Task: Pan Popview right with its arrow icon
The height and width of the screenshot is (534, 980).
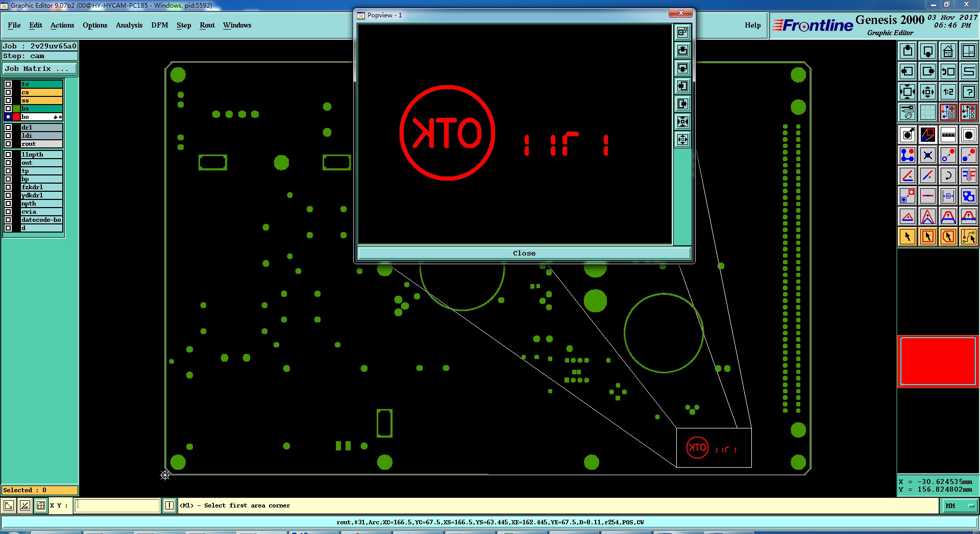Action: point(682,104)
